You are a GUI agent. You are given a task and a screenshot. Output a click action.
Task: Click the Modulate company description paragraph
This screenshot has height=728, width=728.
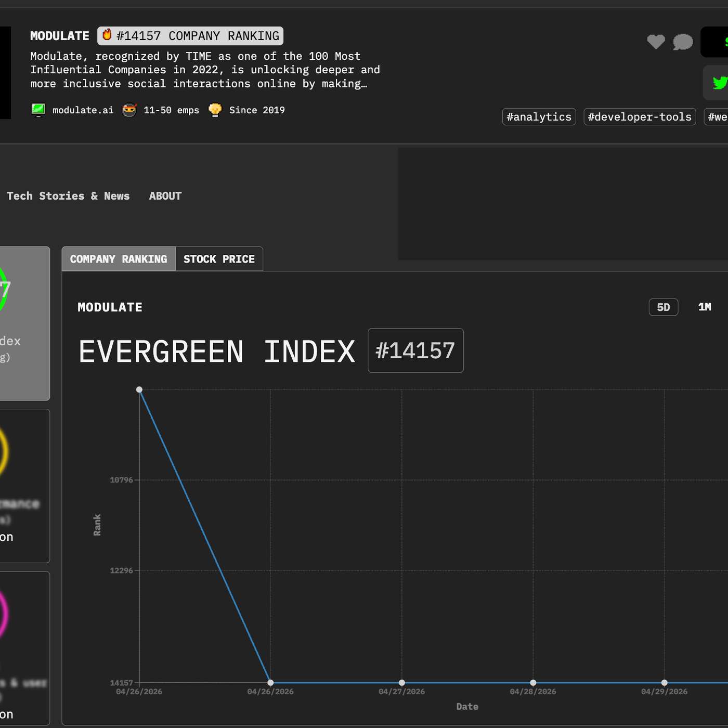click(205, 70)
